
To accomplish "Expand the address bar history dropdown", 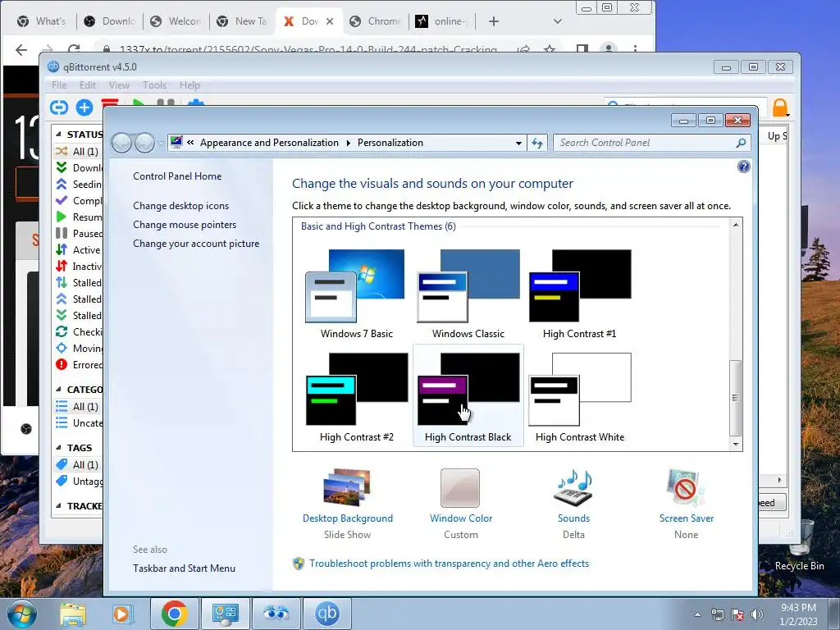I will click(x=518, y=143).
